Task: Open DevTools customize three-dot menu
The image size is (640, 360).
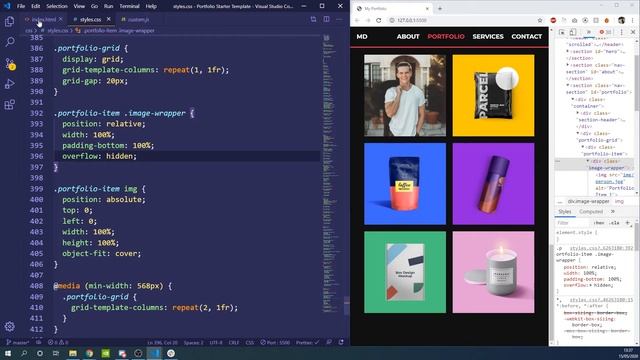Action: [x=621, y=32]
